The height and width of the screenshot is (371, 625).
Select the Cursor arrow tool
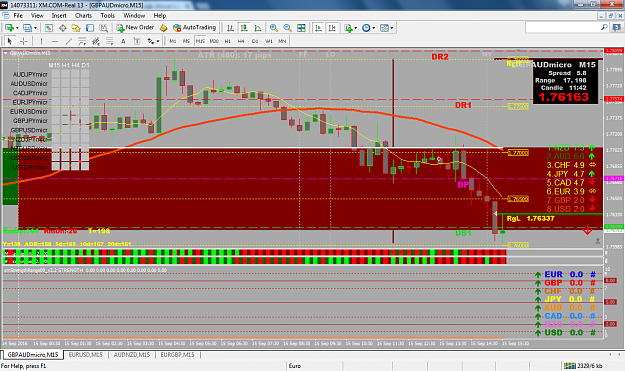tap(10, 41)
